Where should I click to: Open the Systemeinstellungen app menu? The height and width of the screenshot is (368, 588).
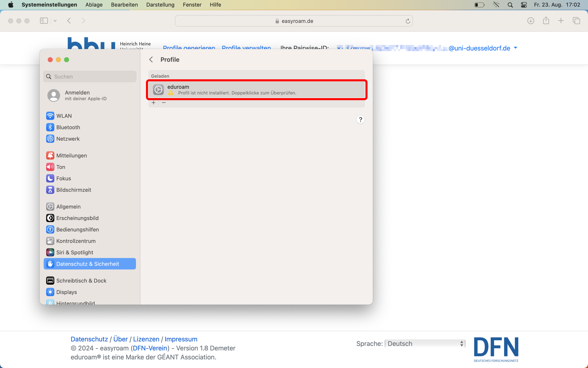click(49, 5)
